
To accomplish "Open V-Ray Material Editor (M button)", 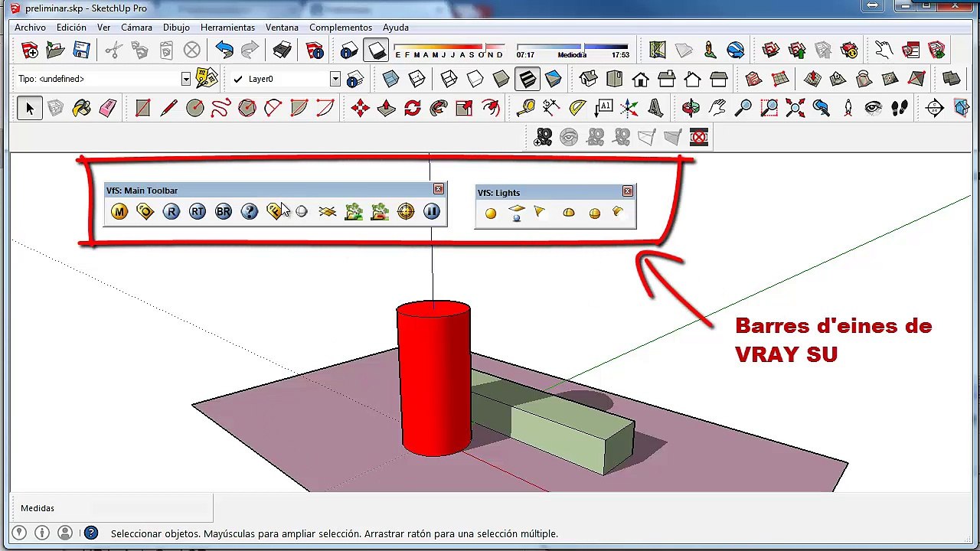I will [119, 212].
